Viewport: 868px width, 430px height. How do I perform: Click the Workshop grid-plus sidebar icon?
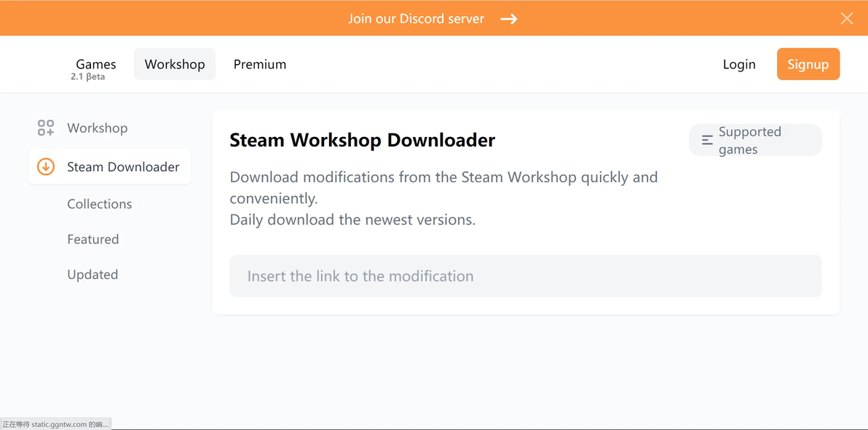46,128
